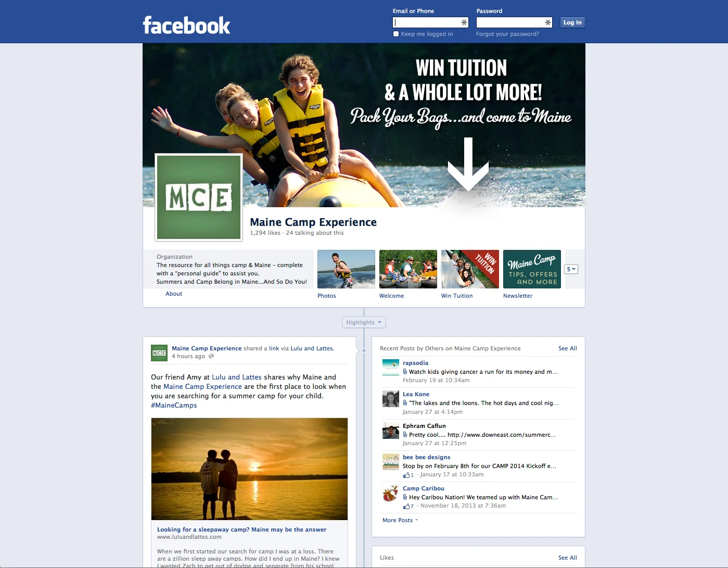Image resolution: width=728 pixels, height=568 pixels.
Task: Open Camp Caribou's avatar
Action: (x=390, y=493)
